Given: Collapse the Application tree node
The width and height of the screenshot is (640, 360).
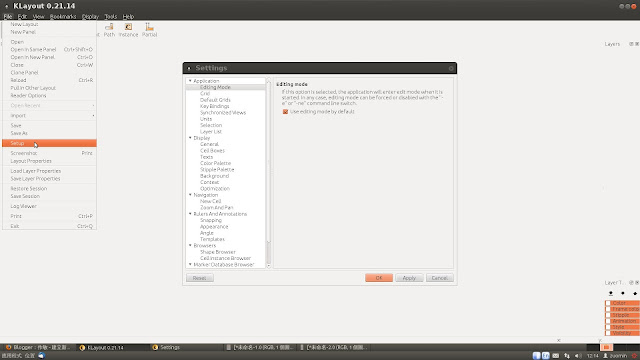Looking at the screenshot, I should point(190,81).
